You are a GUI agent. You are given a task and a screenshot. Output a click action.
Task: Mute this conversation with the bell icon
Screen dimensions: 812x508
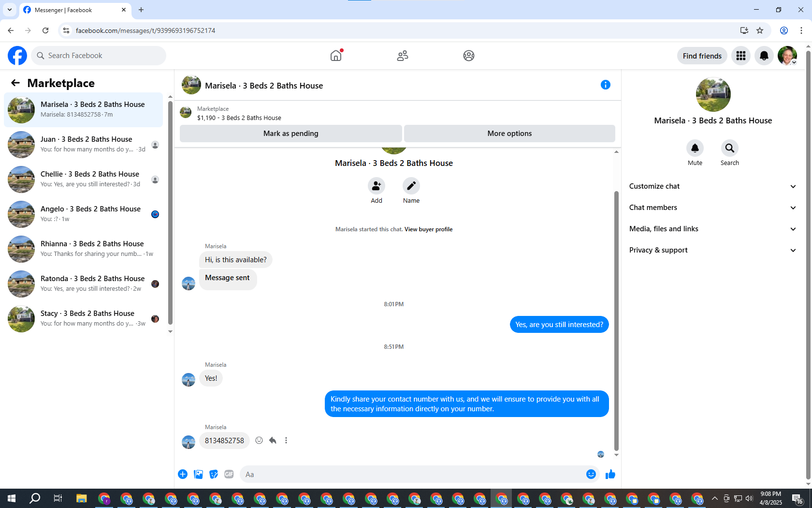[x=695, y=148]
